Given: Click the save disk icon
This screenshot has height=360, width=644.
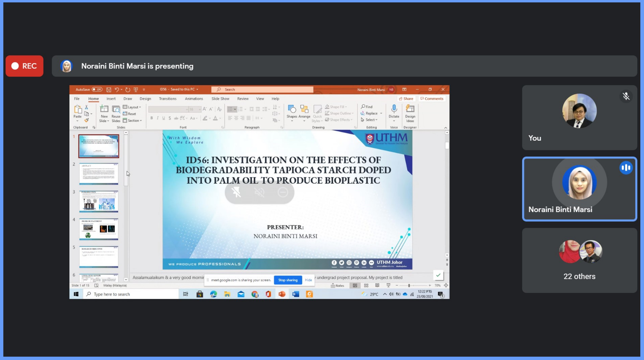Looking at the screenshot, I should (x=109, y=90).
